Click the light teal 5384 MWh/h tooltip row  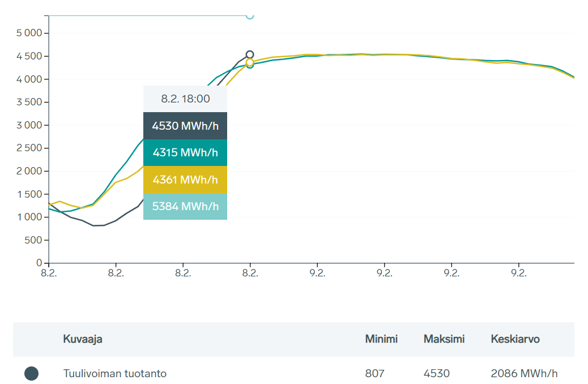point(185,206)
